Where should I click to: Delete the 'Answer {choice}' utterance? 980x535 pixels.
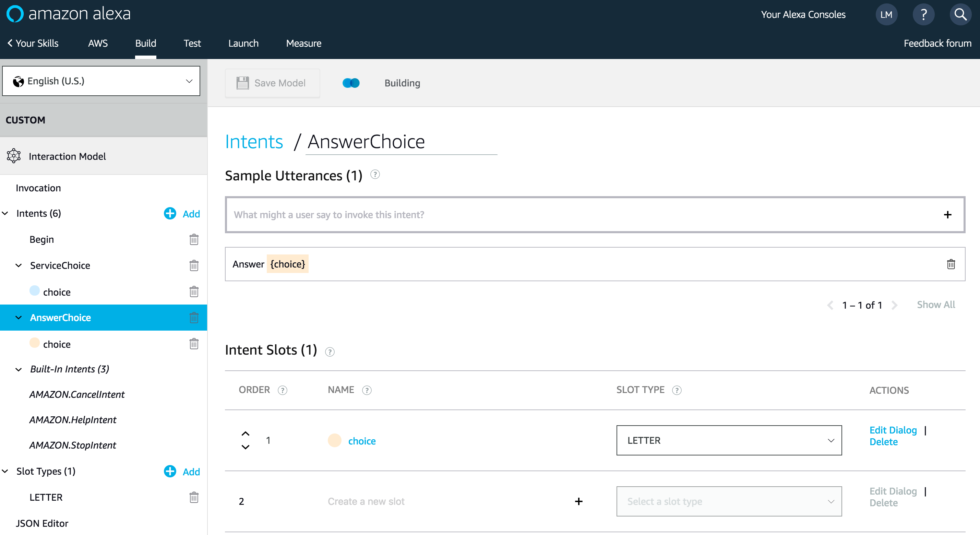[x=951, y=264]
